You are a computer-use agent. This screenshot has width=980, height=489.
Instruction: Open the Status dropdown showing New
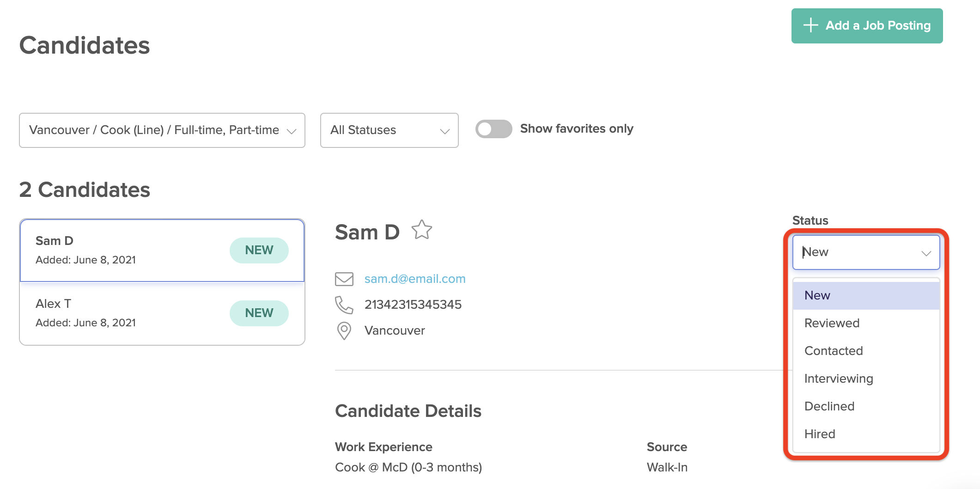point(866,252)
